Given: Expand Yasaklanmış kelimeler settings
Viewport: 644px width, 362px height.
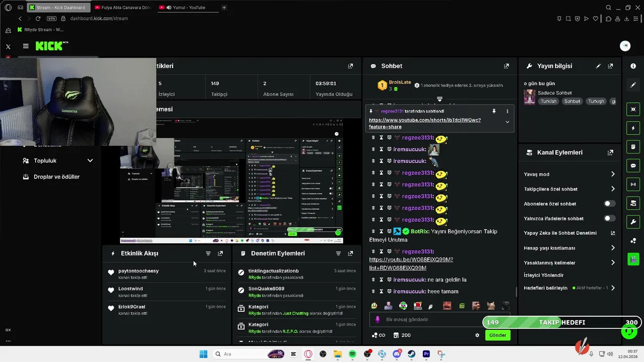Looking at the screenshot, I should (x=613, y=262).
